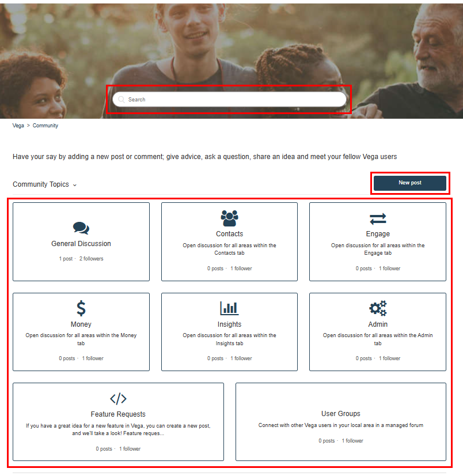Click the magnifier icon in search bar

pyautogui.click(x=122, y=100)
